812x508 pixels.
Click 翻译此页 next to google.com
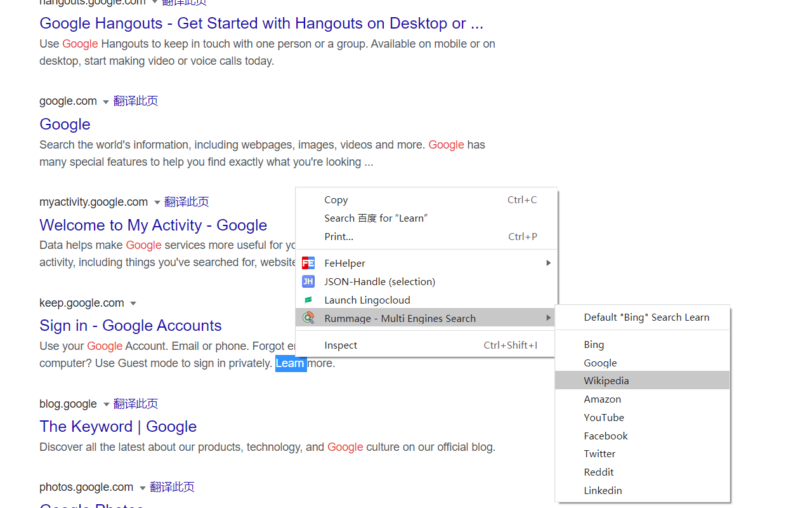click(136, 101)
